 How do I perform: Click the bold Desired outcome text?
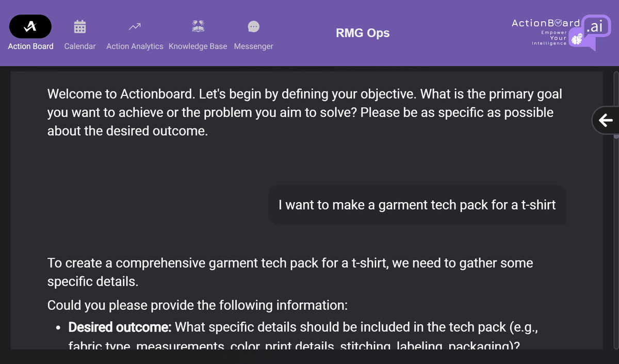pos(120,327)
